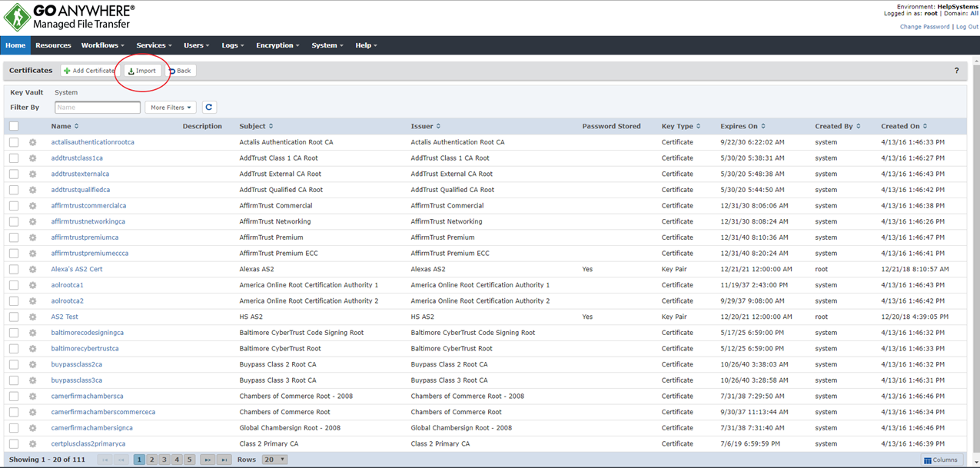The width and height of the screenshot is (980, 468).
Task: Open gear menu for certplusclass2primaryca row
Action: point(32,444)
